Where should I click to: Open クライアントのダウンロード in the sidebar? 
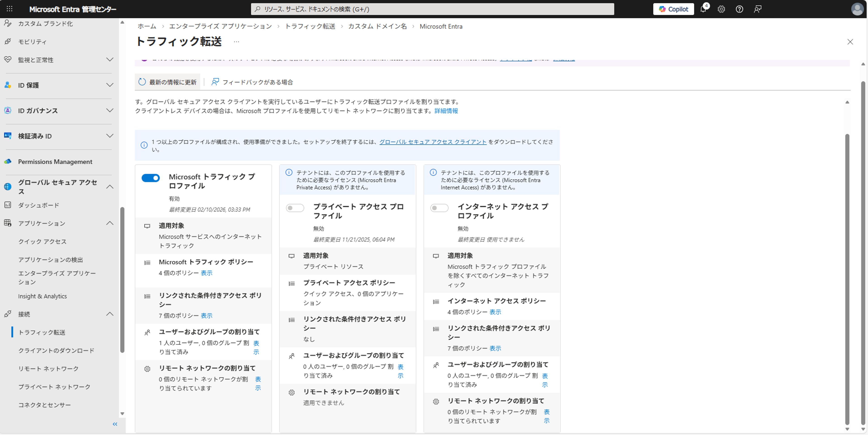click(56, 350)
